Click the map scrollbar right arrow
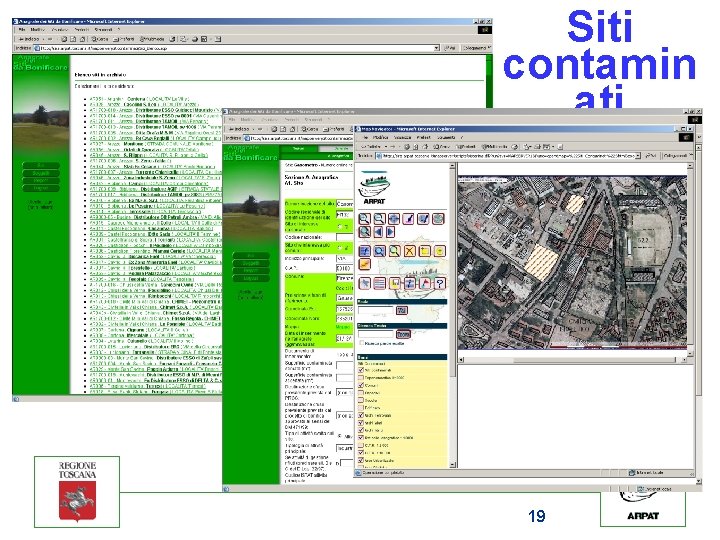 coord(684,360)
